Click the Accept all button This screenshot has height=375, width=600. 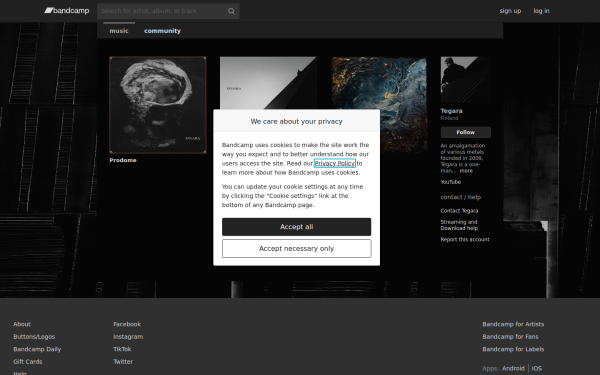(x=297, y=227)
